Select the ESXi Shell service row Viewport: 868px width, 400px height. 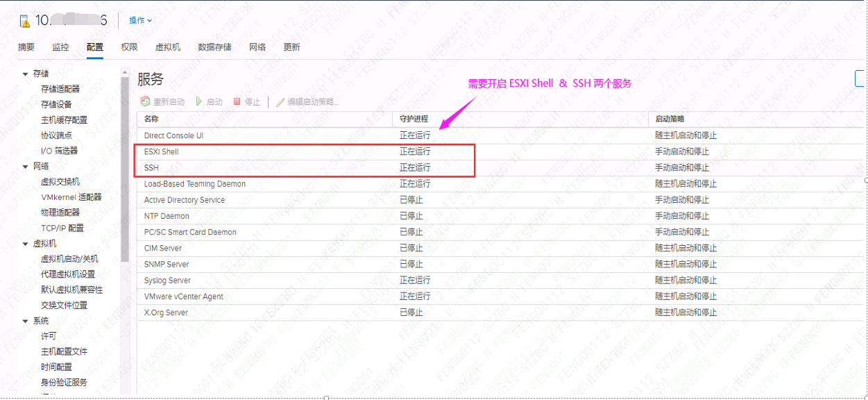(x=500, y=151)
